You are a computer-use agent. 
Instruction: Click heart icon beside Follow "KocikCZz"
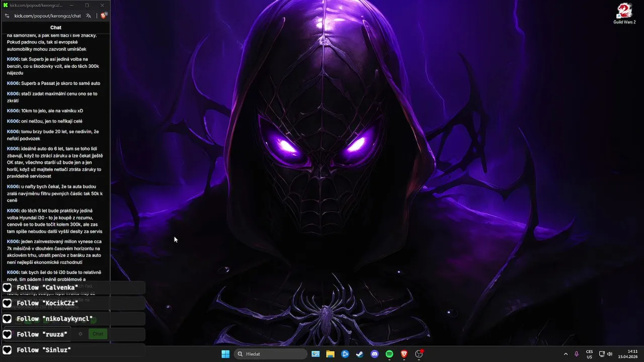coord(7,303)
